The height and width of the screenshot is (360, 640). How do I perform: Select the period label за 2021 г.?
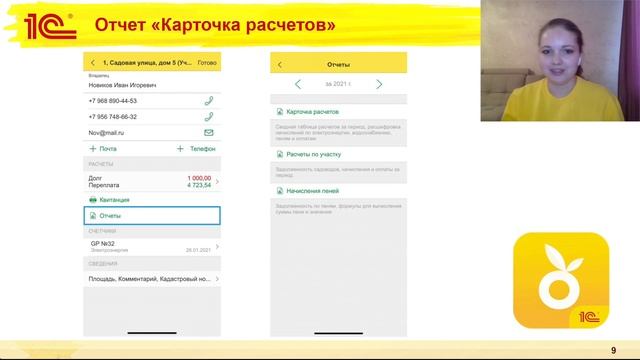338,84
